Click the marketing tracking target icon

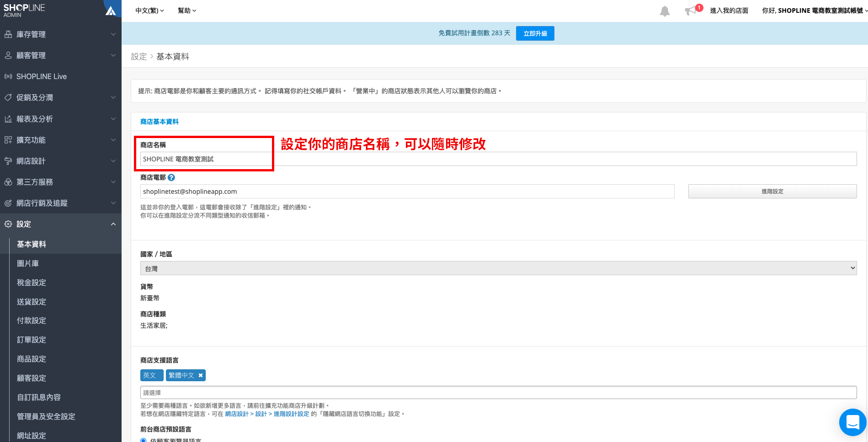[x=8, y=203]
